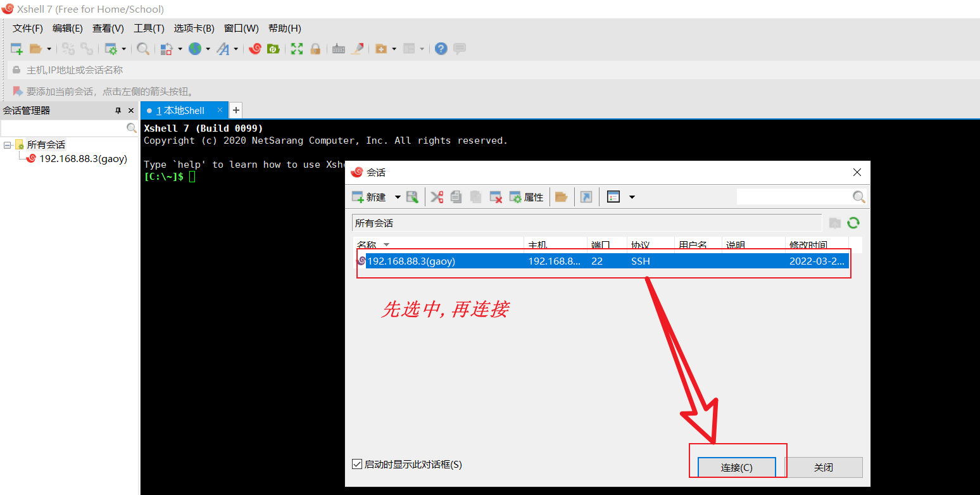Click the 关闭 button in the Sessions dialog
Viewport: 980px width, 495px height.
(824, 468)
